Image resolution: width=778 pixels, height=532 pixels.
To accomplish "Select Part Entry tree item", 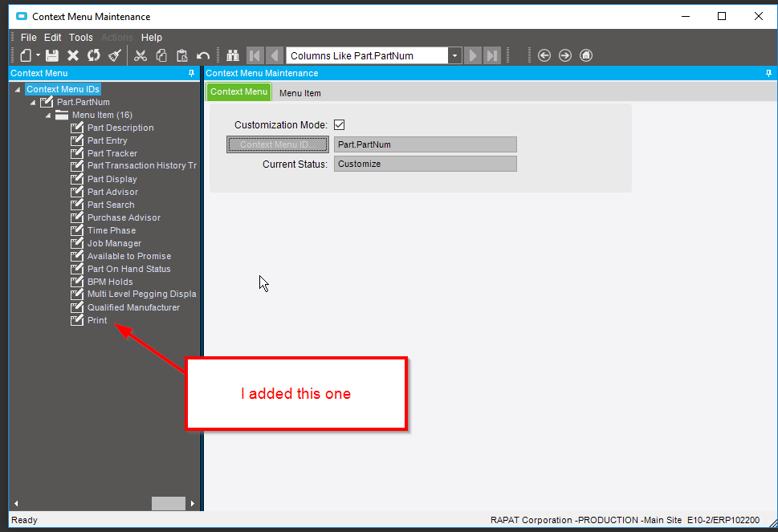I will coord(107,140).
